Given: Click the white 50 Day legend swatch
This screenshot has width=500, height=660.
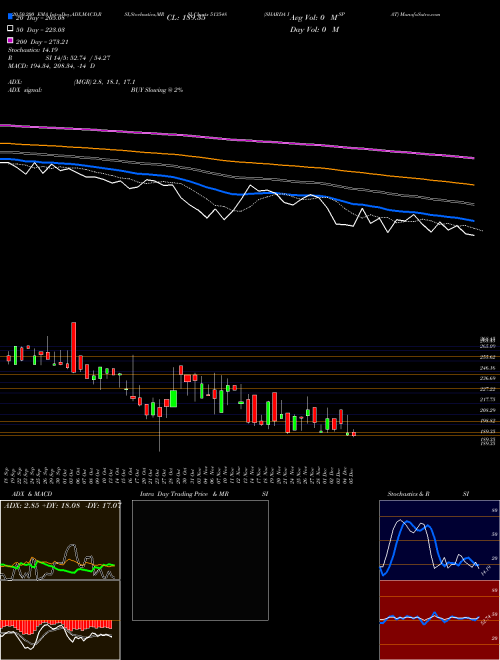Looking at the screenshot, I should click(10, 29).
